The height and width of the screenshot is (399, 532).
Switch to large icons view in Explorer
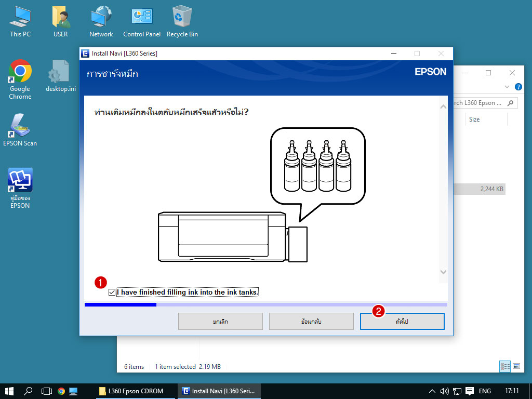(516, 366)
